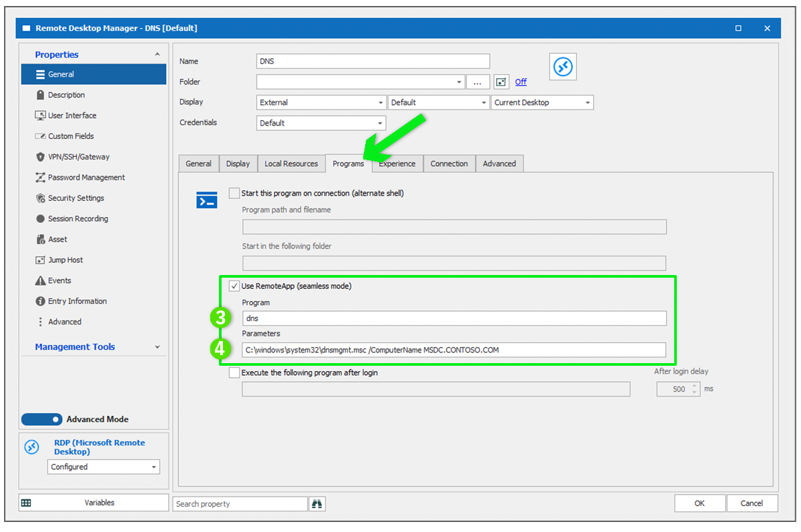Viewport: 801px width, 532px height.
Task: Open the Credentials dropdown
Action: 321,123
